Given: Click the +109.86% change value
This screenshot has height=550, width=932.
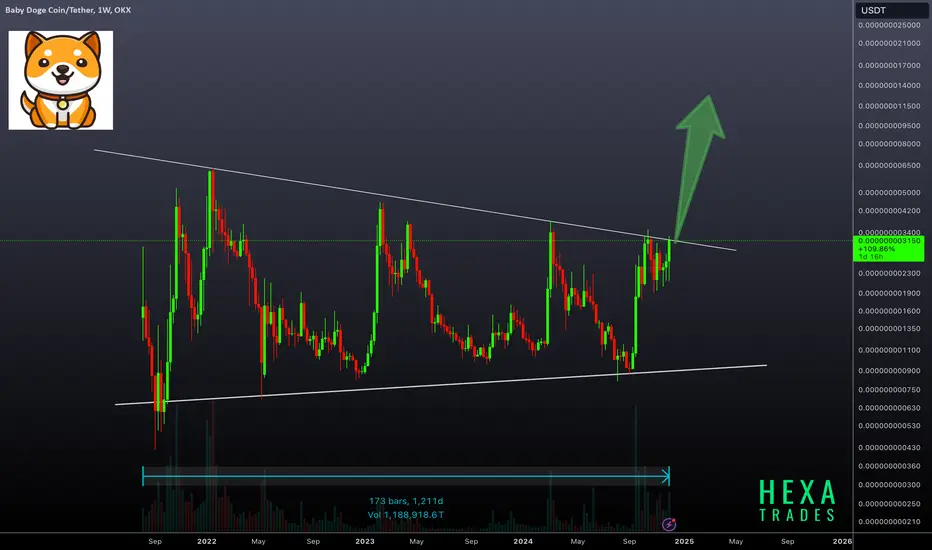Looking at the screenshot, I should [x=876, y=249].
